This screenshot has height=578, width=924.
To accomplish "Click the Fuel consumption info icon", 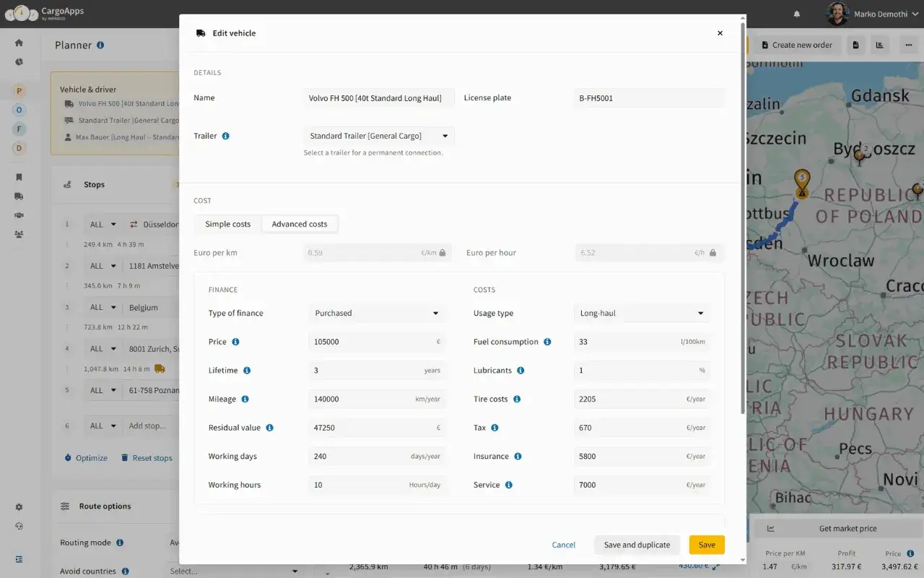I will click(x=547, y=342).
